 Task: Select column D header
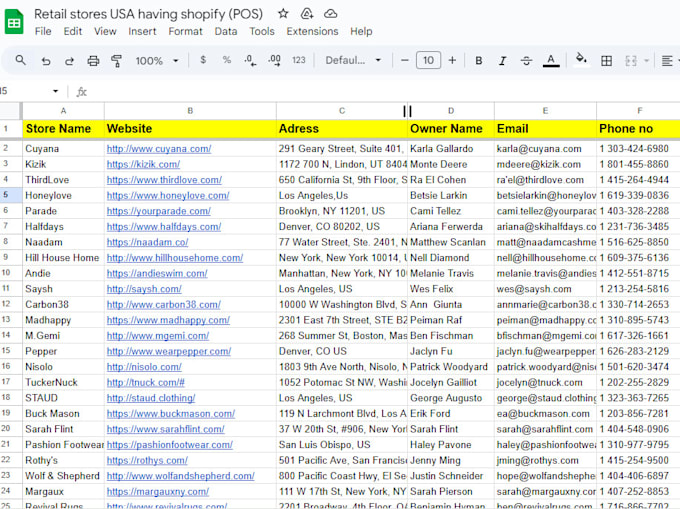pyautogui.click(x=451, y=111)
